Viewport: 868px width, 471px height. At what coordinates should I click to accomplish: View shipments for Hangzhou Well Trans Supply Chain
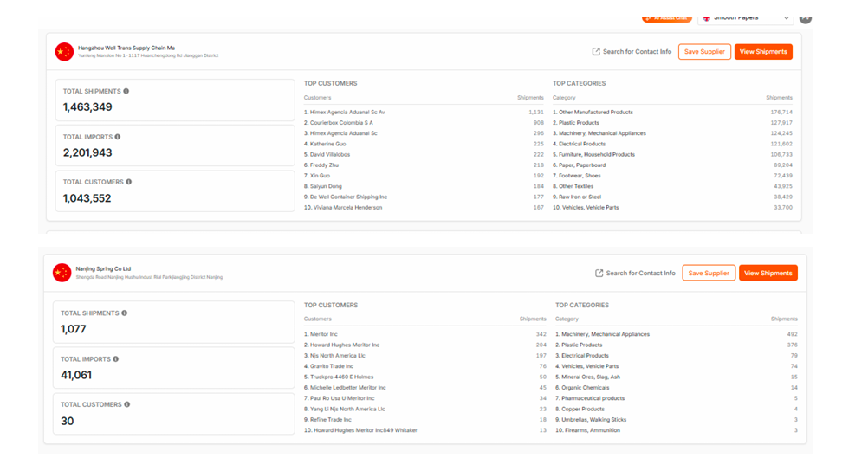pyautogui.click(x=763, y=51)
